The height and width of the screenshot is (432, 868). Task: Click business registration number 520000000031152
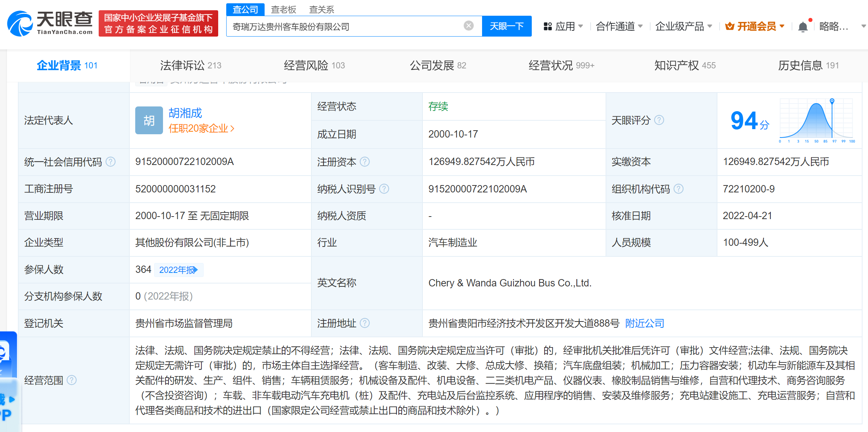[x=175, y=189]
